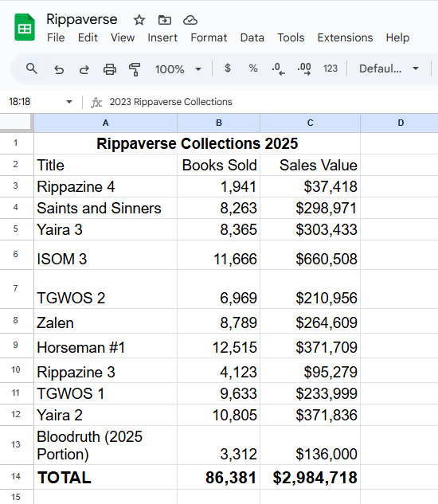
Task: Open the Format menu
Action: click(209, 37)
